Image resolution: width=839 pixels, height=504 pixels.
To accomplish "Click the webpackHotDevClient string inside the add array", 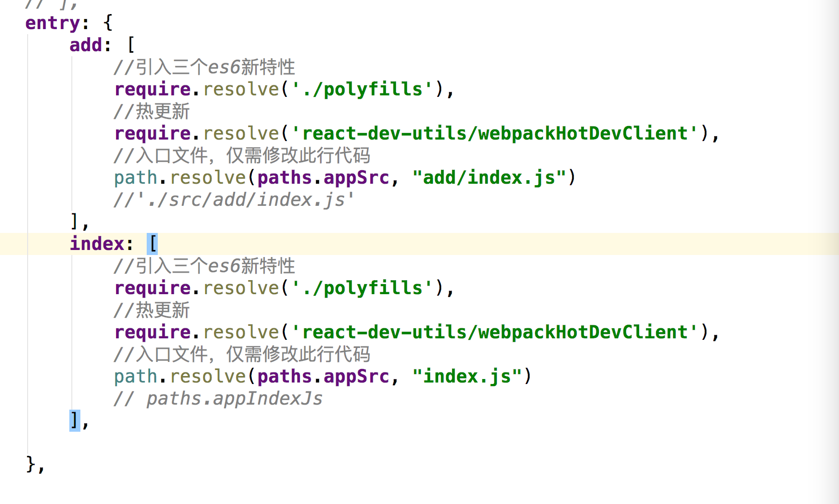I will tap(494, 134).
